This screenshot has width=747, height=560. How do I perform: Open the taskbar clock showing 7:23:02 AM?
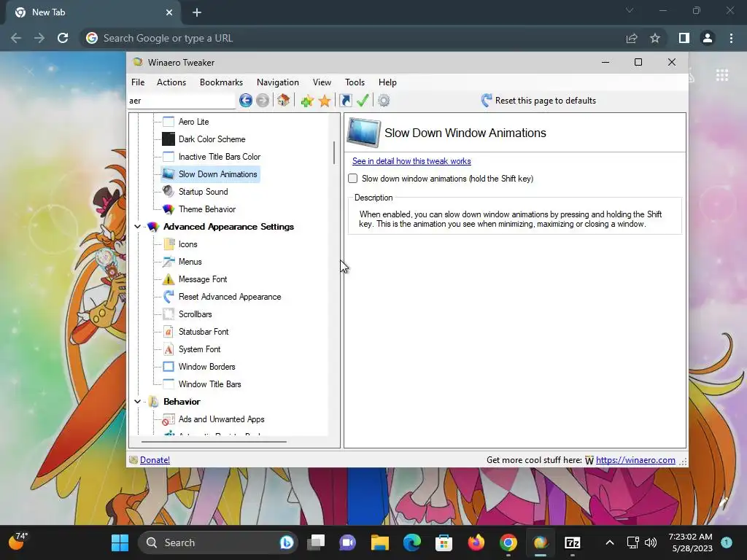tap(690, 542)
